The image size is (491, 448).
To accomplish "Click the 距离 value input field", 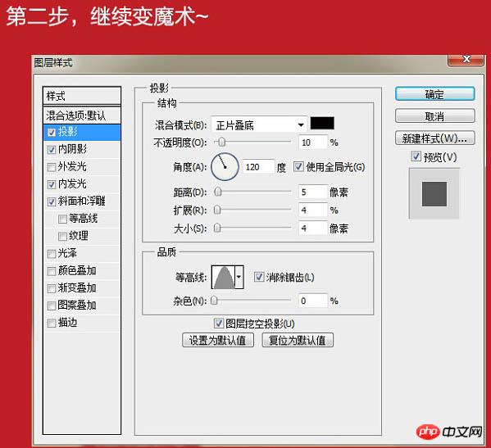I will pos(312,192).
